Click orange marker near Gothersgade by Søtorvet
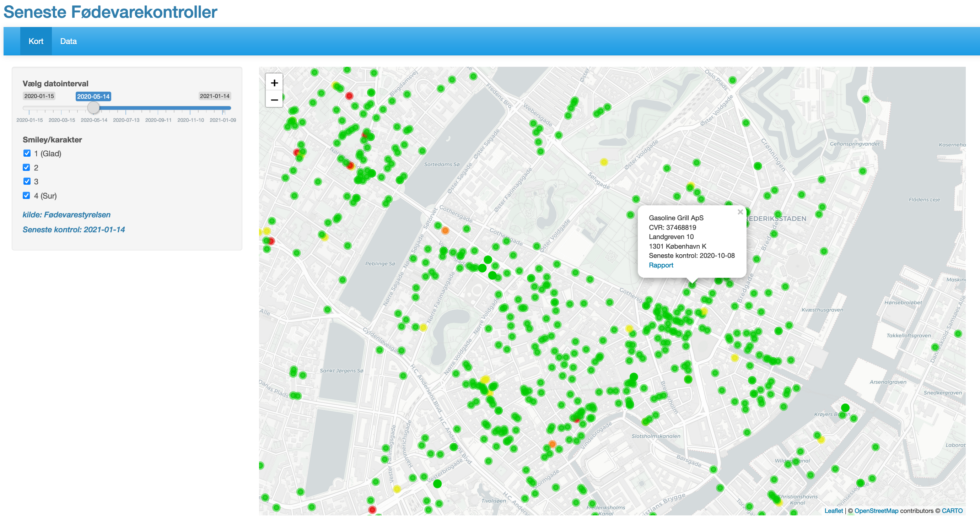 (445, 230)
